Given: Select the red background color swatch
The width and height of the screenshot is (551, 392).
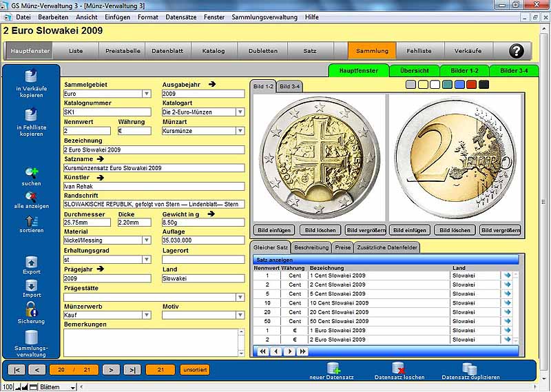Looking at the screenshot, I should [x=472, y=84].
